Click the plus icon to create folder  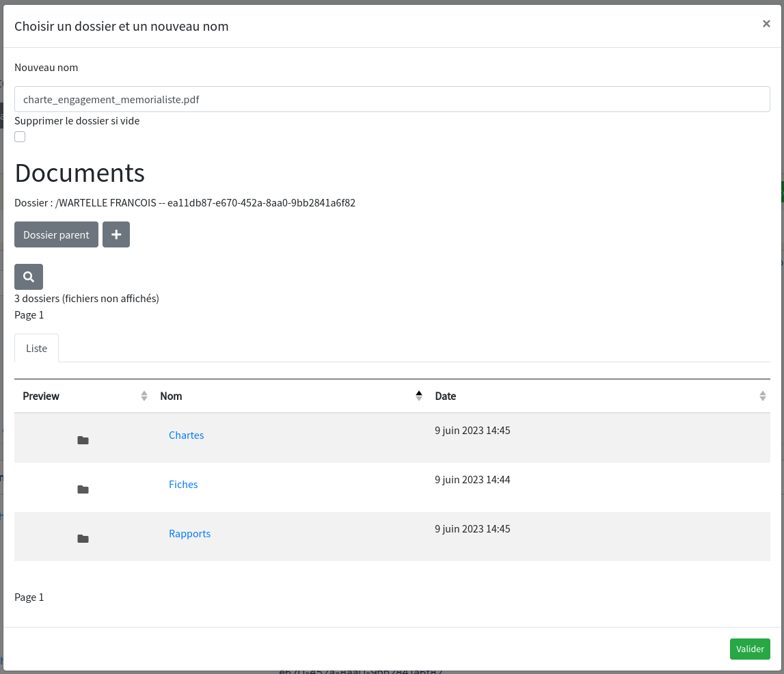coord(116,234)
